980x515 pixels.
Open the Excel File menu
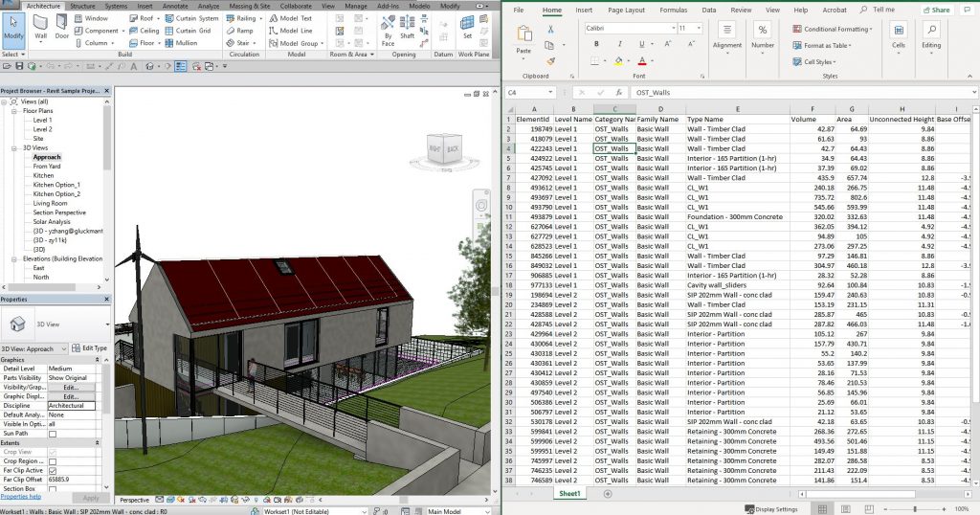pos(519,10)
